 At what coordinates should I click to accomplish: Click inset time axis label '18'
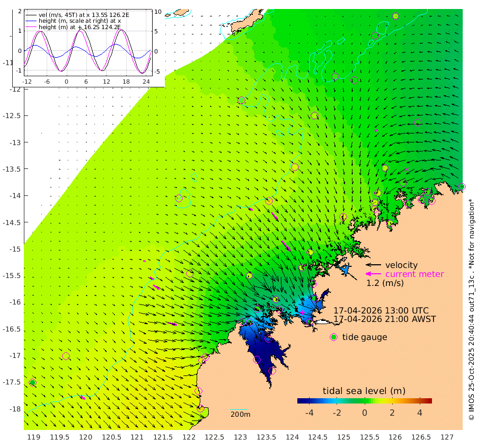click(126, 82)
